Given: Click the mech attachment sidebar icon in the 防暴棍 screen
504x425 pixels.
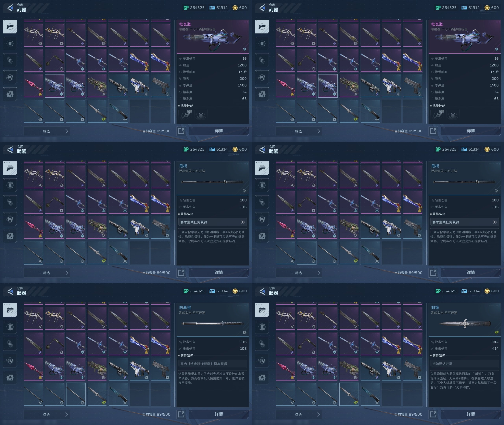Looking at the screenshot, I should (10, 360).
